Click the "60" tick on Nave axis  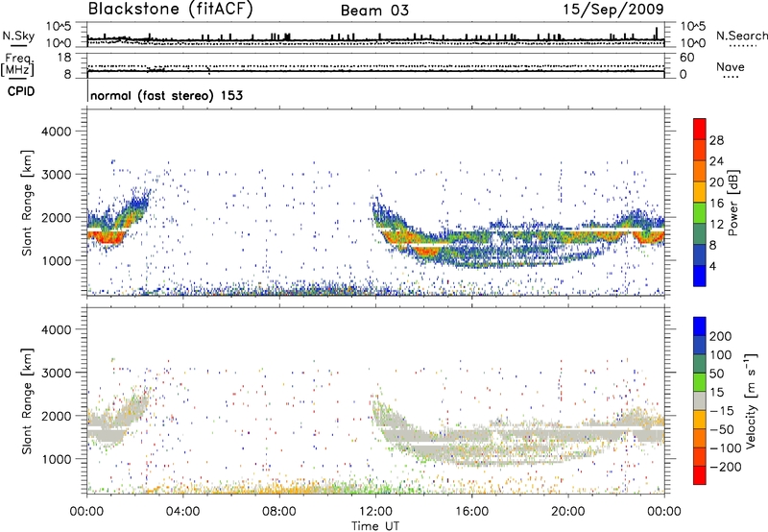[x=686, y=58]
